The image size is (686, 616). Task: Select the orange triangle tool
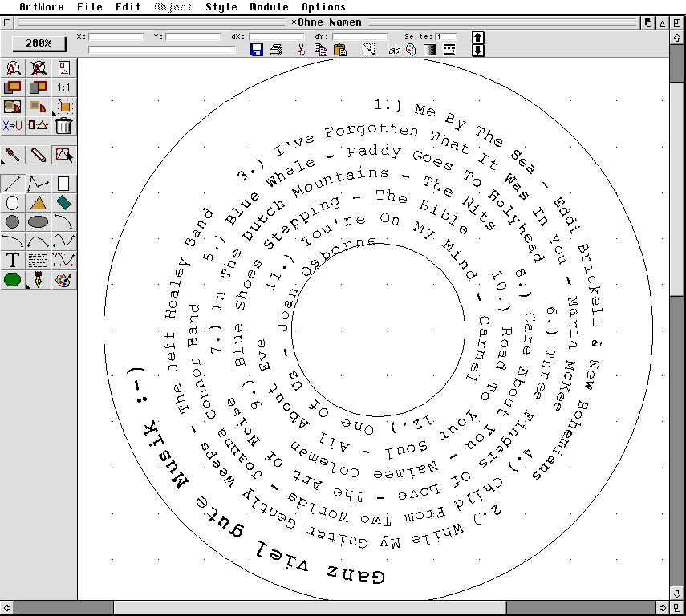point(38,203)
